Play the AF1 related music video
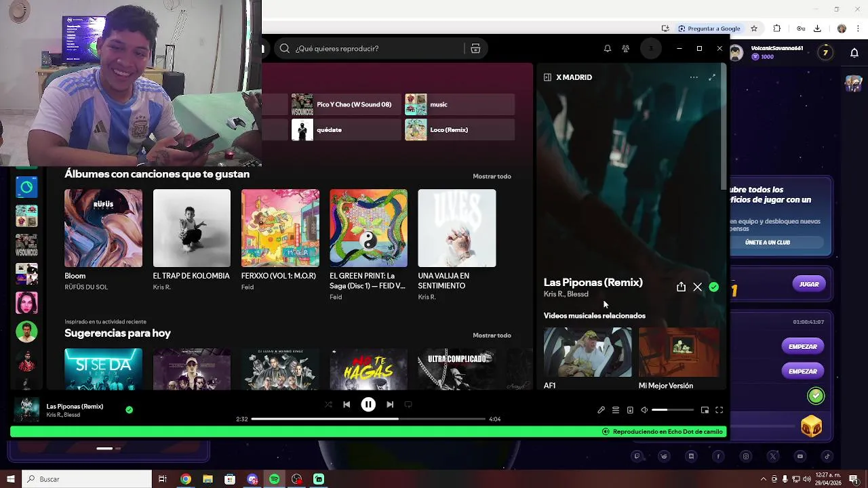868x488 pixels. (x=587, y=352)
